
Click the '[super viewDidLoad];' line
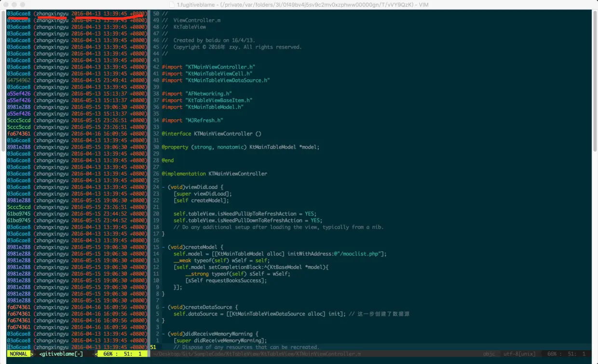click(x=203, y=194)
